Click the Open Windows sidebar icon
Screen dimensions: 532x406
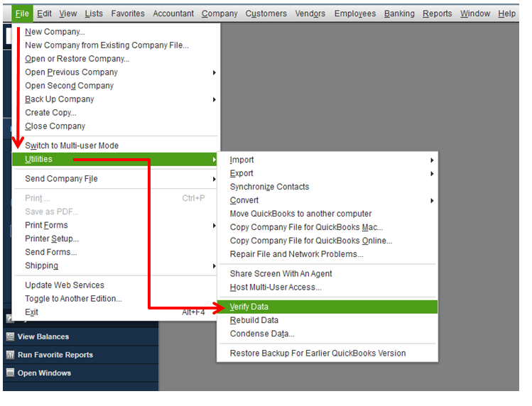(x=11, y=373)
